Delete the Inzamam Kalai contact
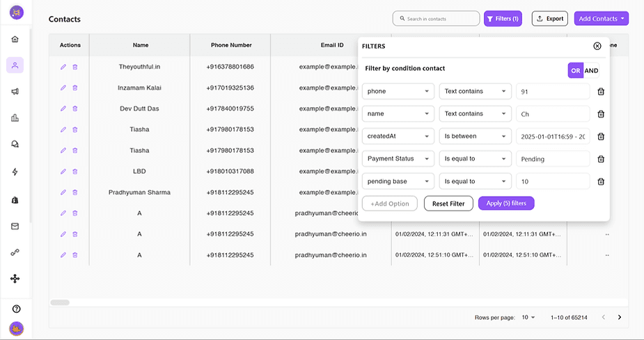 pyautogui.click(x=74, y=88)
